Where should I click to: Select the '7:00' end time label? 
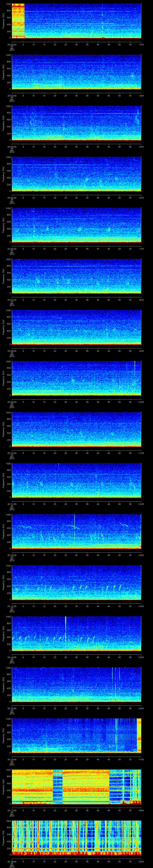(141, 249)
